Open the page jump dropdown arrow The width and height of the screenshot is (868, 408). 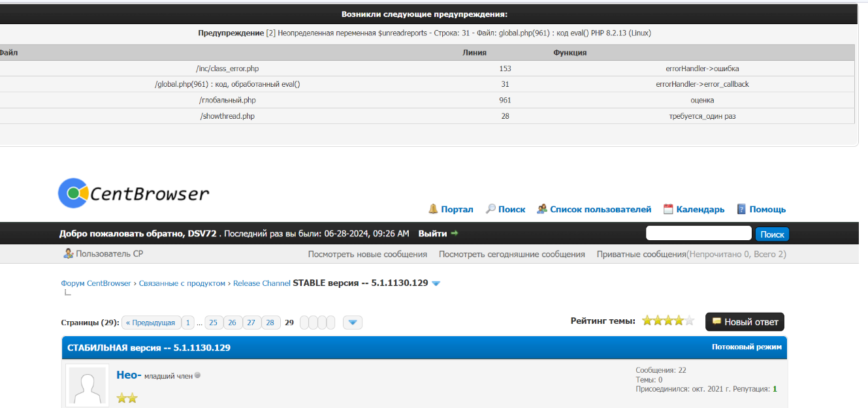(x=353, y=322)
